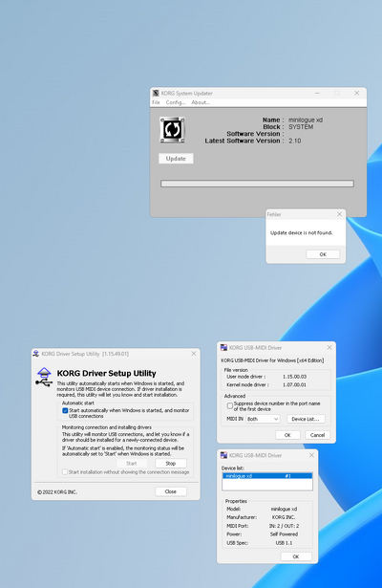382x588 pixels.
Task: Open the File menu in System Updater
Action: point(157,102)
